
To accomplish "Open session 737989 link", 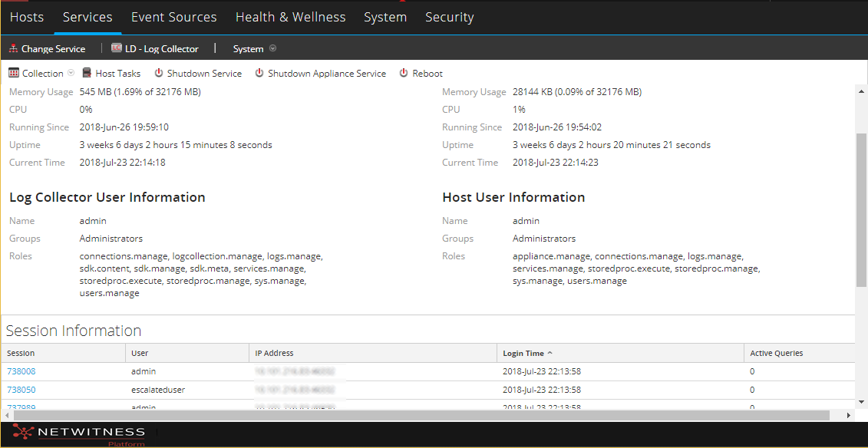I will click(21, 407).
